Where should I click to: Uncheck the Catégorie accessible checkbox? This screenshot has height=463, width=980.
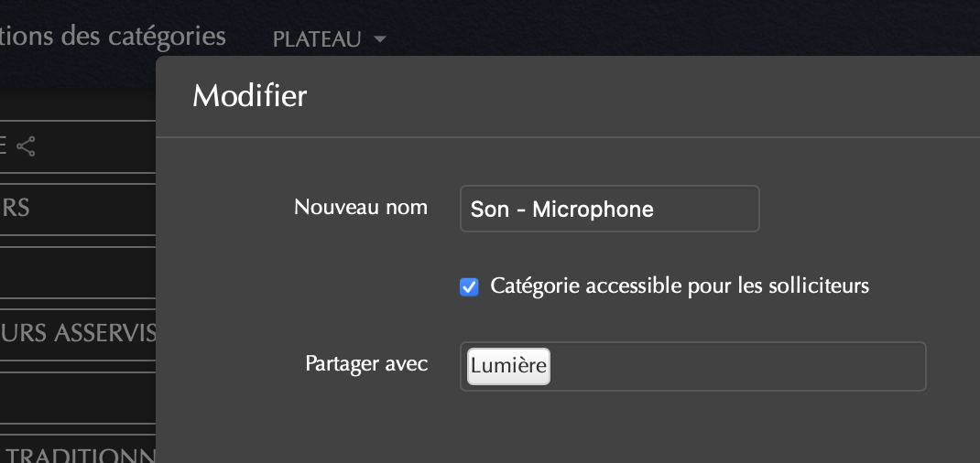coord(469,287)
